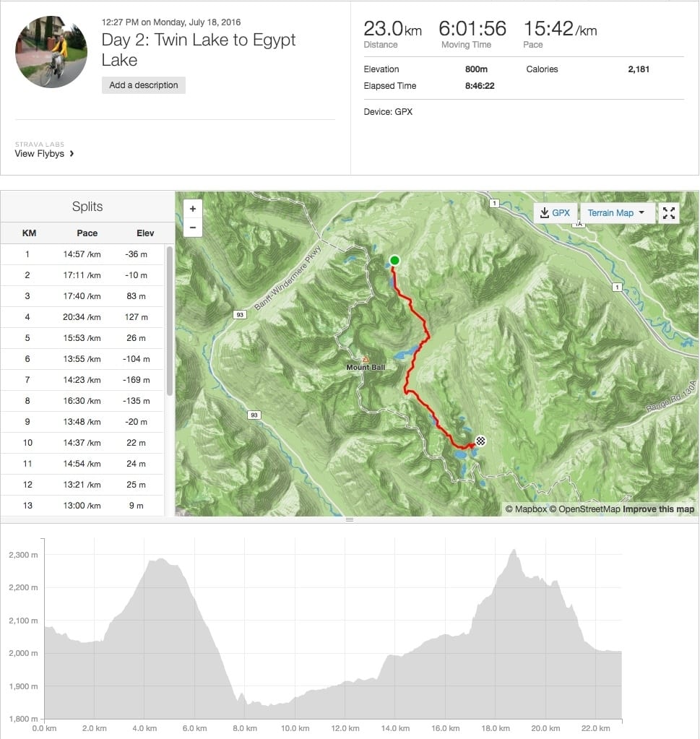Zoom in on the map
700x739 pixels.
192,209
